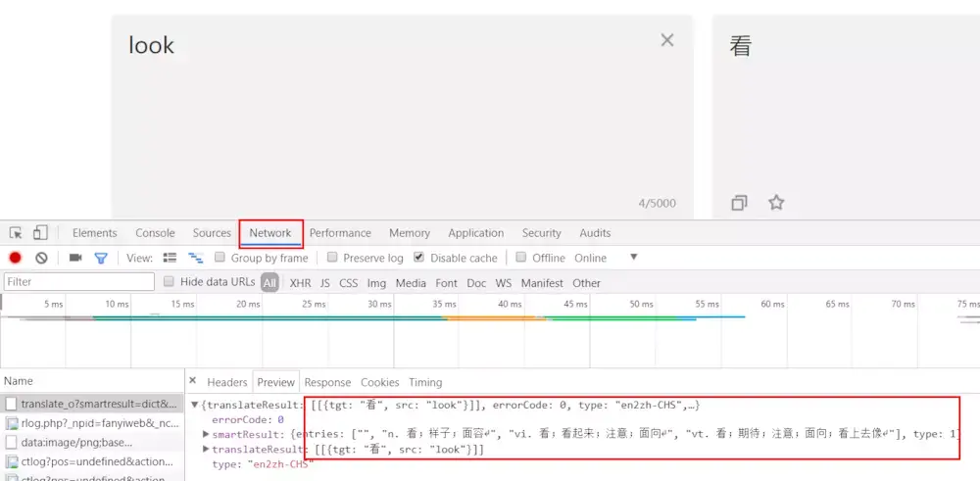This screenshot has width=980, height=481.
Task: Open the Audits tab
Action: tap(595, 233)
